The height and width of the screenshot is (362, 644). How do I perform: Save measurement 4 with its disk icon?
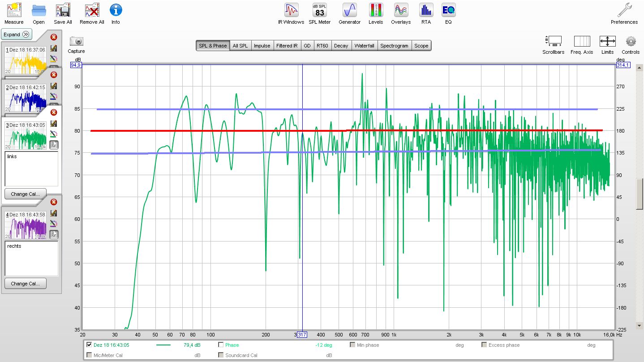pyautogui.click(x=54, y=213)
